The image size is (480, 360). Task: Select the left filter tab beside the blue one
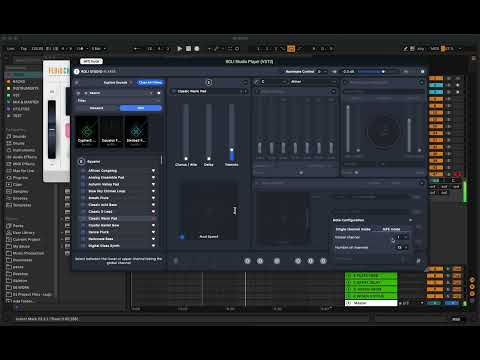tap(97, 108)
